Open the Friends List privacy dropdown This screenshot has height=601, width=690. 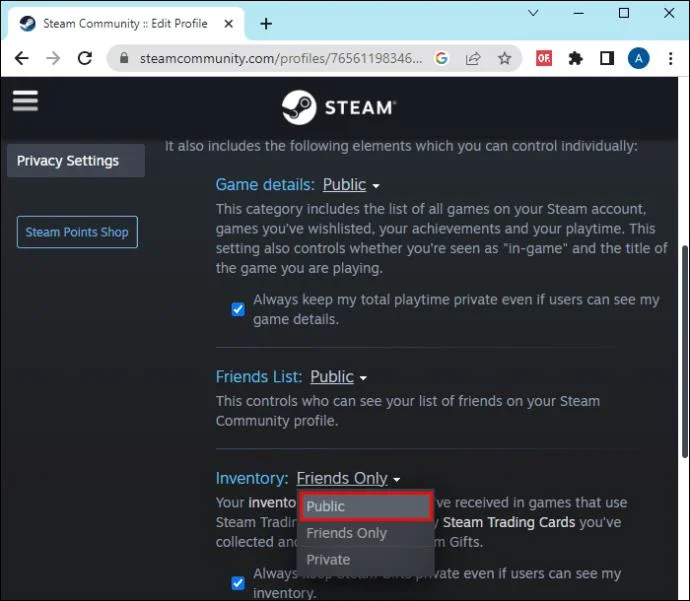pos(338,377)
